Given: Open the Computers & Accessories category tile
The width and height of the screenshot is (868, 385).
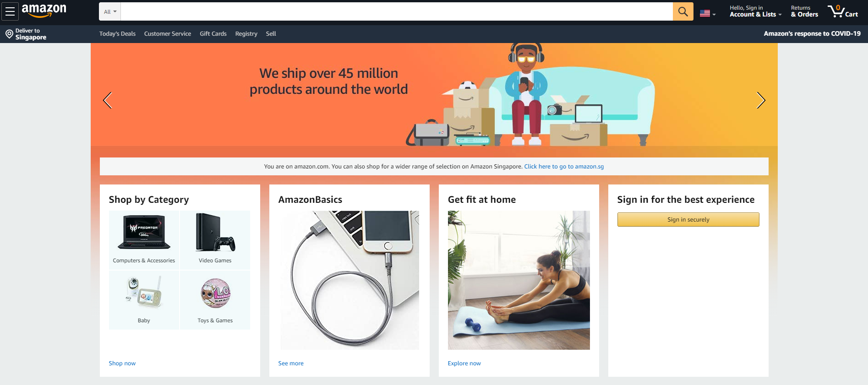Looking at the screenshot, I should (144, 240).
